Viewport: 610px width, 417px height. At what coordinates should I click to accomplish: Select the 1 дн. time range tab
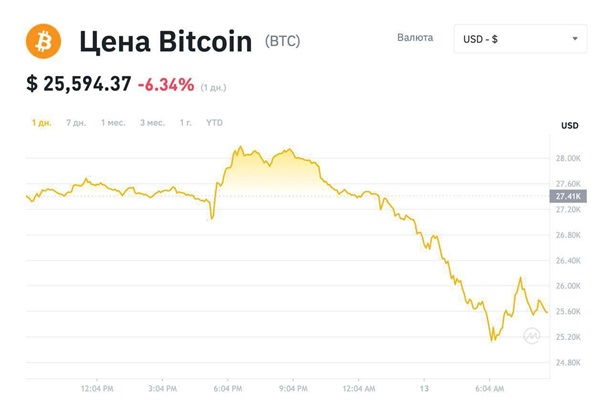[x=42, y=123]
